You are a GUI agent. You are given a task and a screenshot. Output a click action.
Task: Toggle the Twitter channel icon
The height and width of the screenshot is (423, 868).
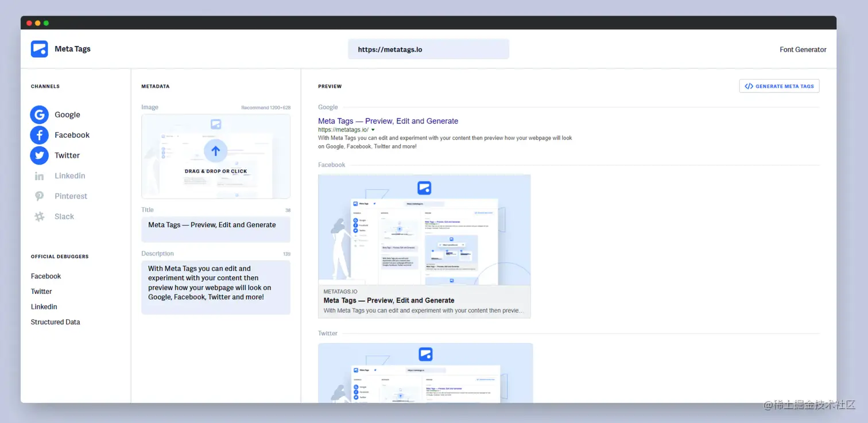point(39,156)
